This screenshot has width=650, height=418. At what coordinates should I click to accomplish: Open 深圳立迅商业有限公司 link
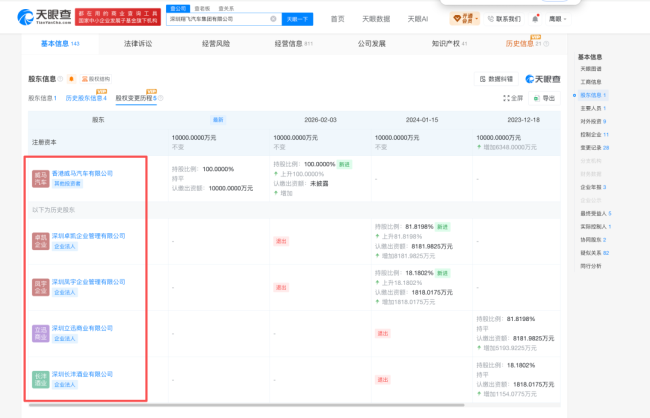pyautogui.click(x=82, y=328)
